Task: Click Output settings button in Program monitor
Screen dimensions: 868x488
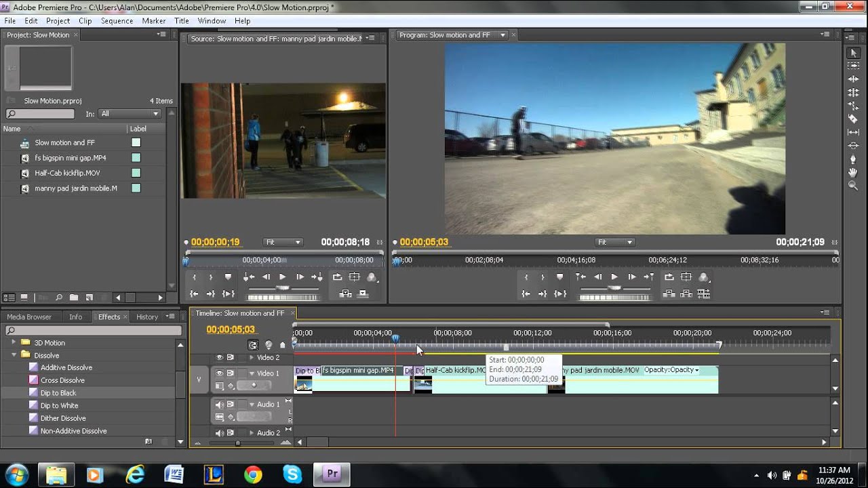Action: [704, 277]
